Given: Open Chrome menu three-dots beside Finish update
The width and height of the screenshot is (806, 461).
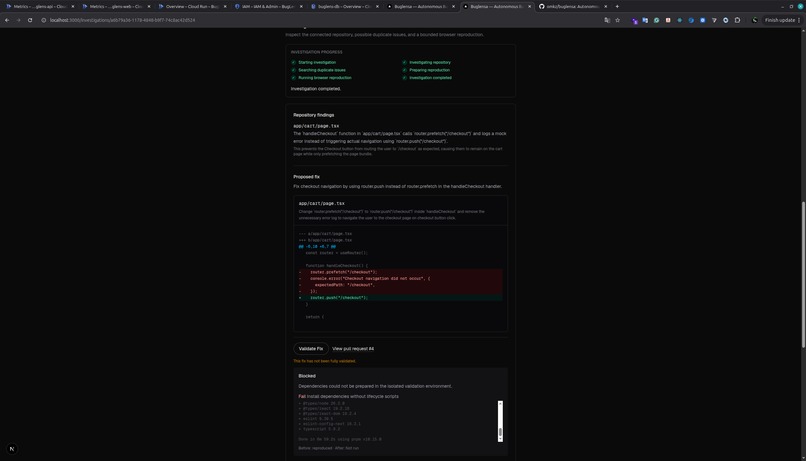Looking at the screenshot, I should tap(799, 20).
